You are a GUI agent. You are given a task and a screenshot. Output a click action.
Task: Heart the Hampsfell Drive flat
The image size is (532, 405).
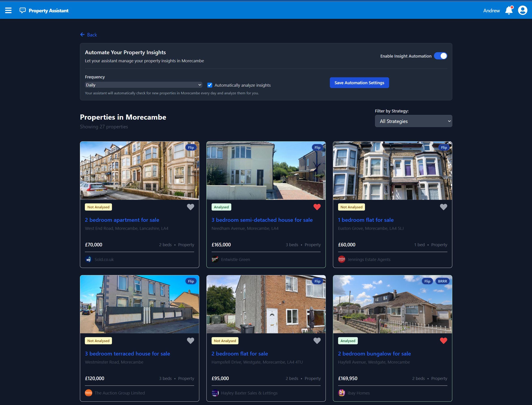coord(317,341)
